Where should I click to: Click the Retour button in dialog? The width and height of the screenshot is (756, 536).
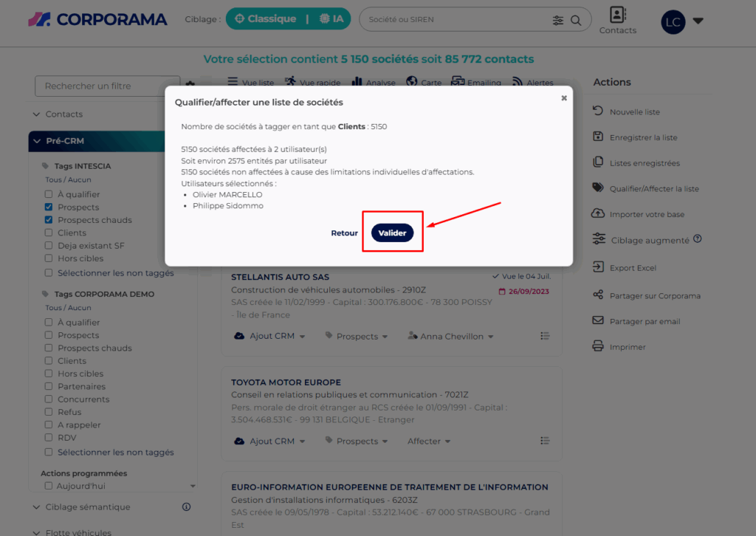click(x=344, y=233)
